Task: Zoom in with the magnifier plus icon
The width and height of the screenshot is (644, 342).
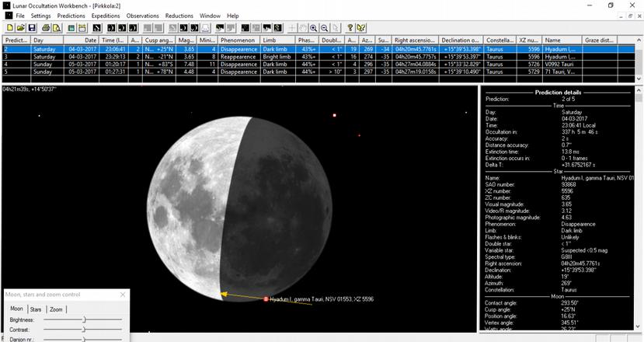Action: [x=313, y=28]
